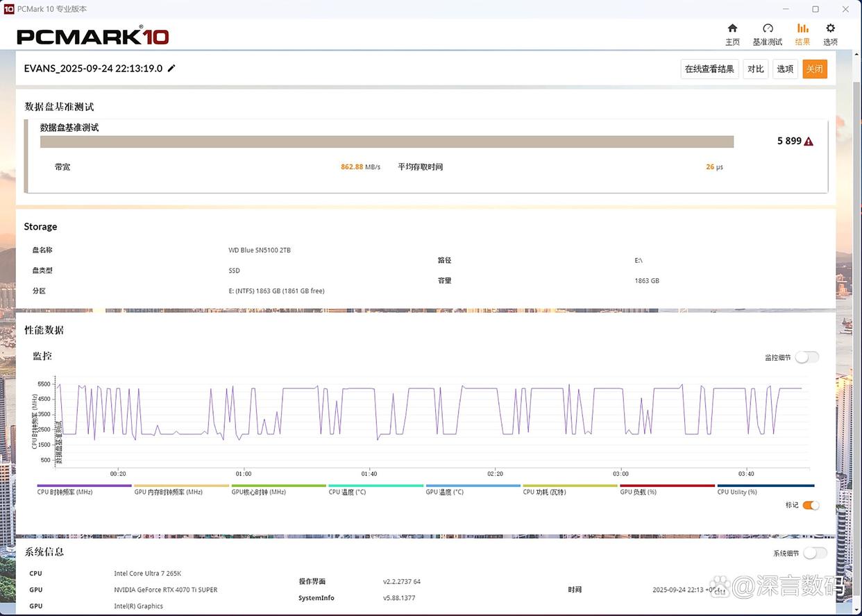The image size is (862, 616).
Task: Select the 结果 results chart icon
Action: tap(802, 28)
